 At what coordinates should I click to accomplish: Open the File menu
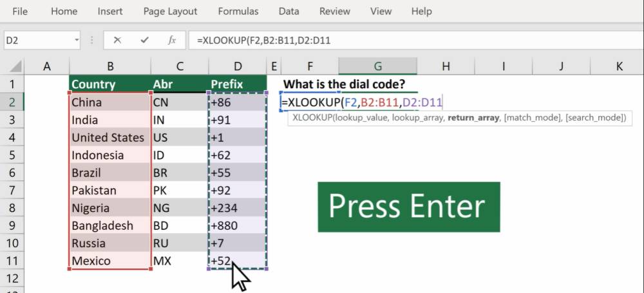pyautogui.click(x=20, y=11)
